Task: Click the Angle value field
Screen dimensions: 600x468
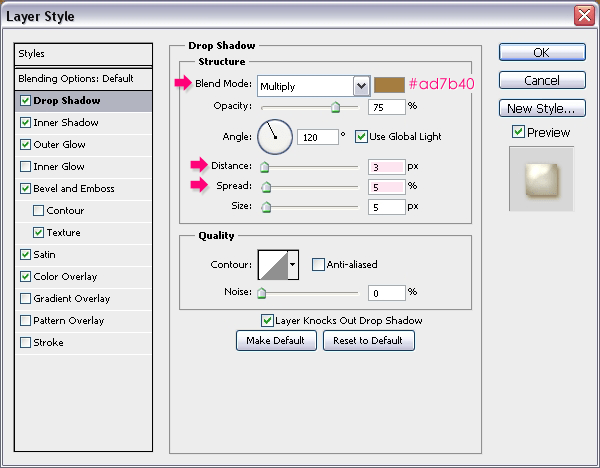Action: coord(318,137)
